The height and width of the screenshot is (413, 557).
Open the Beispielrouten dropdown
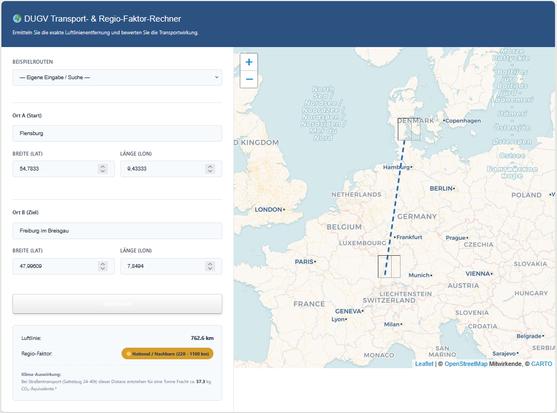(x=117, y=77)
